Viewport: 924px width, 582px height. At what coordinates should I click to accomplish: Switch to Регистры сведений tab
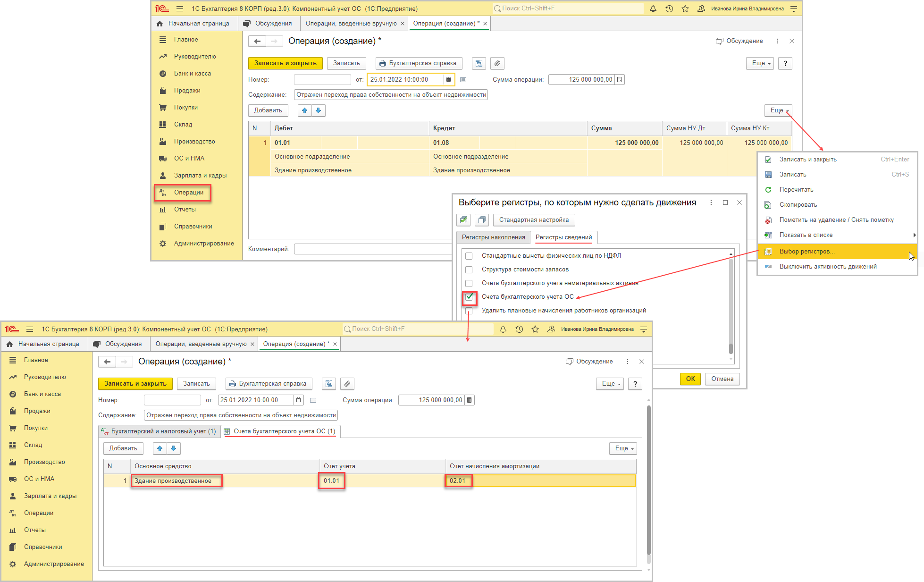click(563, 237)
